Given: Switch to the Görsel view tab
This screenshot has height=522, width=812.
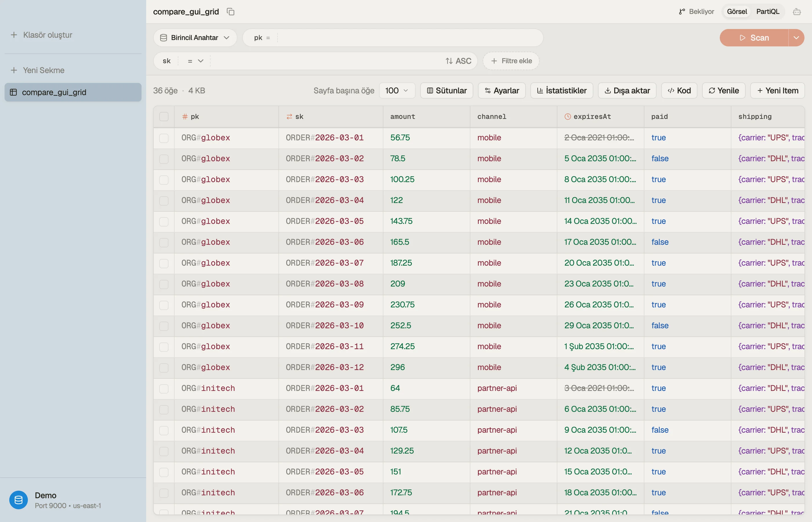Looking at the screenshot, I should coord(737,12).
